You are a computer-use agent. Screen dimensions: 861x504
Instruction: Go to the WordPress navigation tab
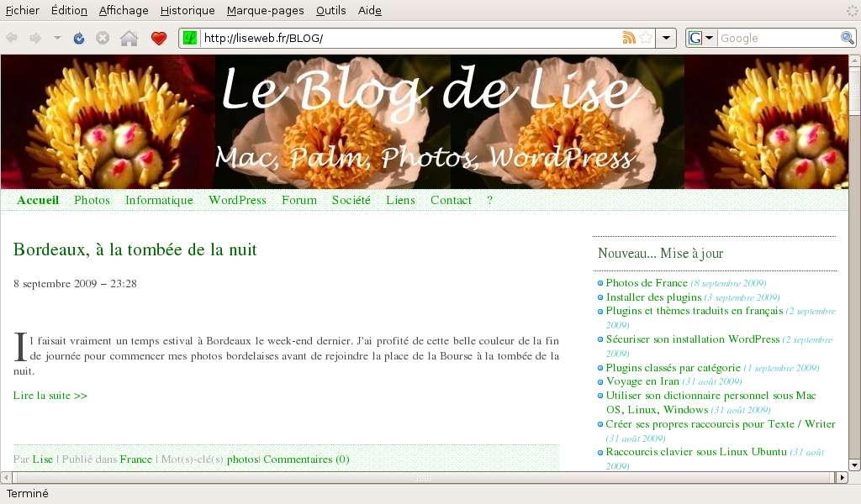coord(237,200)
